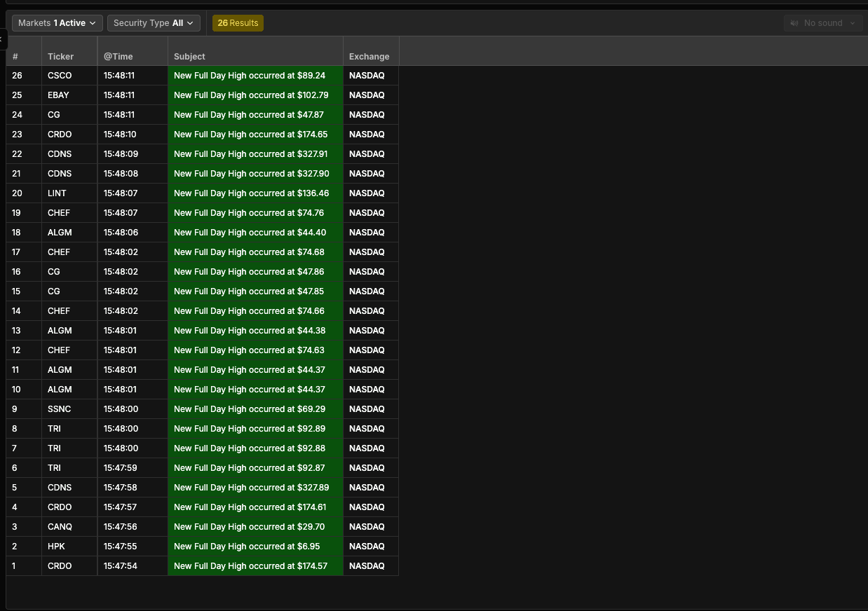The width and height of the screenshot is (868, 611).
Task: Click the subject with price $47.86
Action: 255,272
